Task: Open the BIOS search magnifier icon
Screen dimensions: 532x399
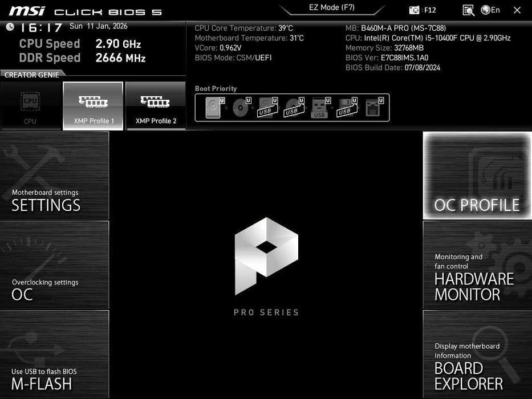Action: tap(468, 10)
